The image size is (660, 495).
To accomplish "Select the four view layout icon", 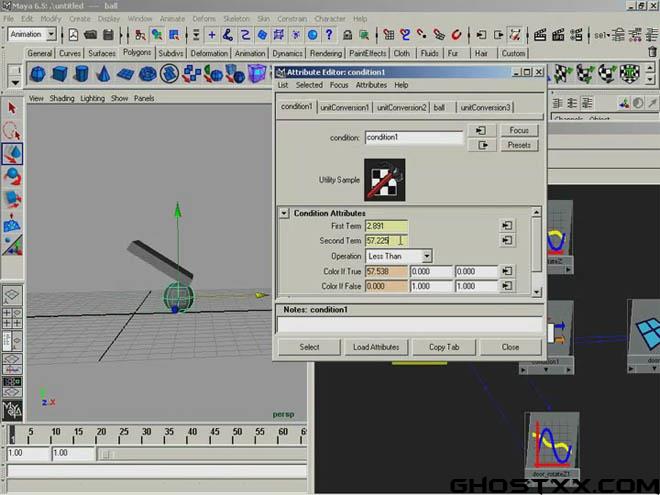I will pyautogui.click(x=12, y=318).
